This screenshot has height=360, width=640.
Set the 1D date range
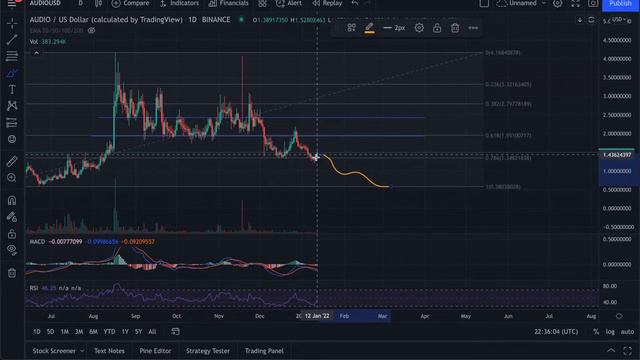point(37,332)
